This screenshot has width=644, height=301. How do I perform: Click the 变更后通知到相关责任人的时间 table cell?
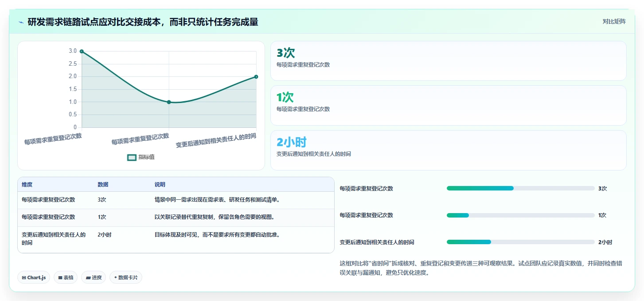(54, 239)
